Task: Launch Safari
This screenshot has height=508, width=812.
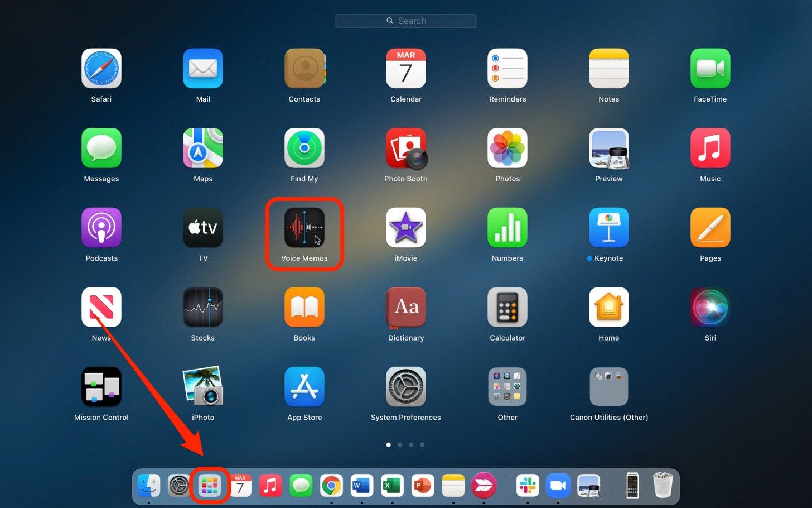Action: (101, 68)
